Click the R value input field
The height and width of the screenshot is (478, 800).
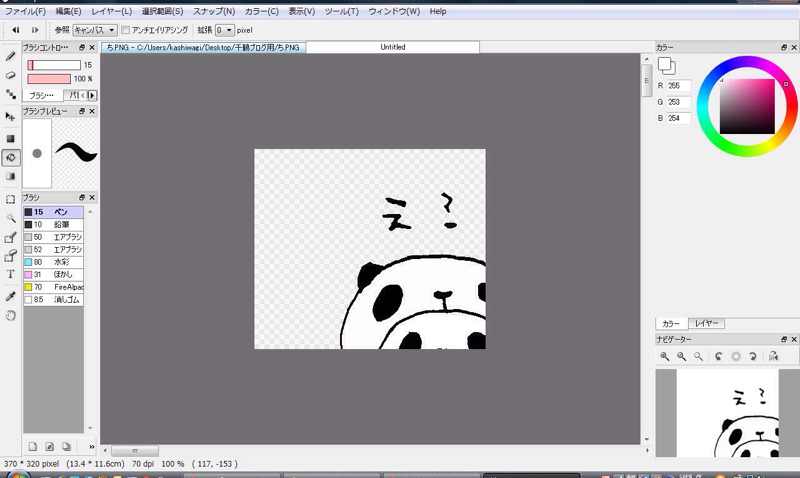(678, 86)
